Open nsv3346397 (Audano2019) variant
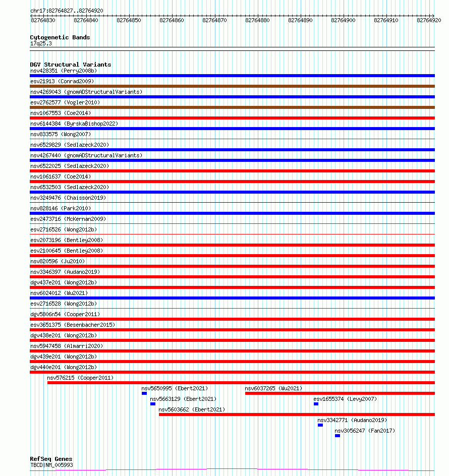The height and width of the screenshot is (476, 449). coord(65,272)
